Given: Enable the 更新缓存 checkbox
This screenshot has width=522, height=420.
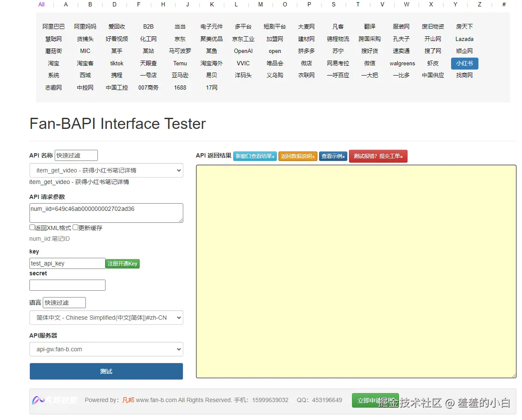Looking at the screenshot, I should pos(75,227).
